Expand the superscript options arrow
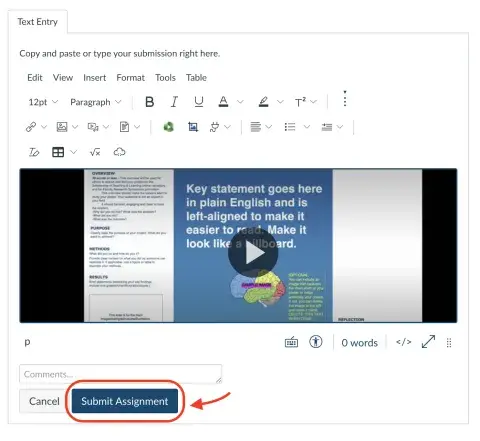 314,102
